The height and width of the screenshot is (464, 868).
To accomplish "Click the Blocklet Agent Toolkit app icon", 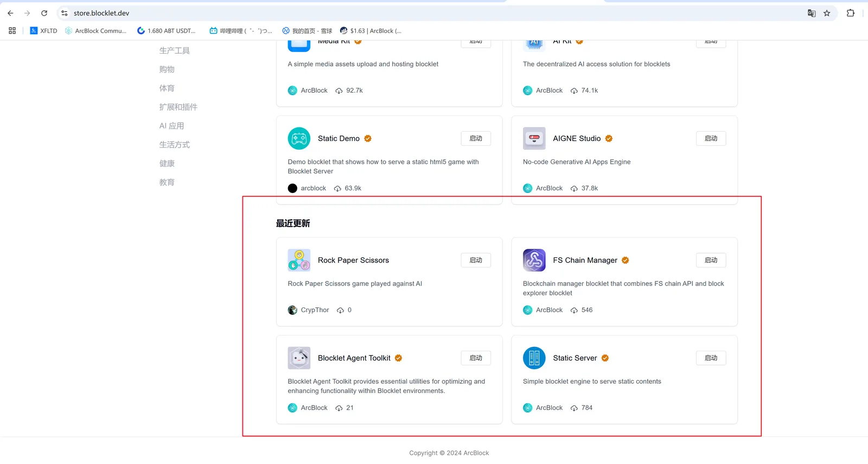I will (x=299, y=358).
